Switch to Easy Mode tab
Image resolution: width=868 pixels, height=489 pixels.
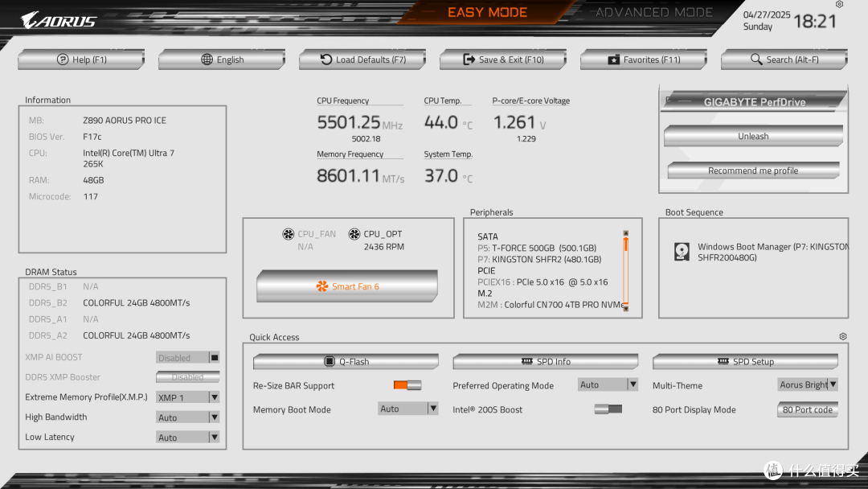point(487,12)
